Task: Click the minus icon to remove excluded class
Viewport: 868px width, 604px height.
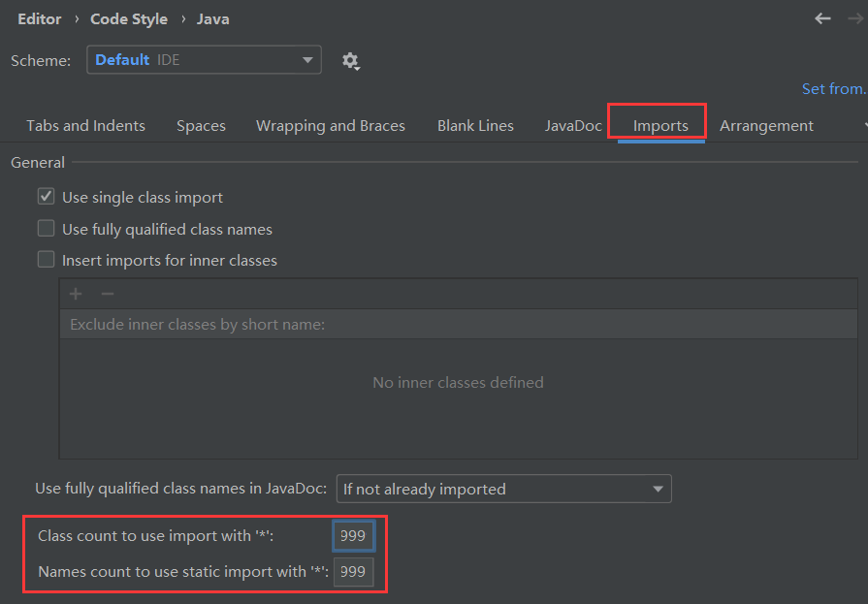Action: (x=108, y=294)
